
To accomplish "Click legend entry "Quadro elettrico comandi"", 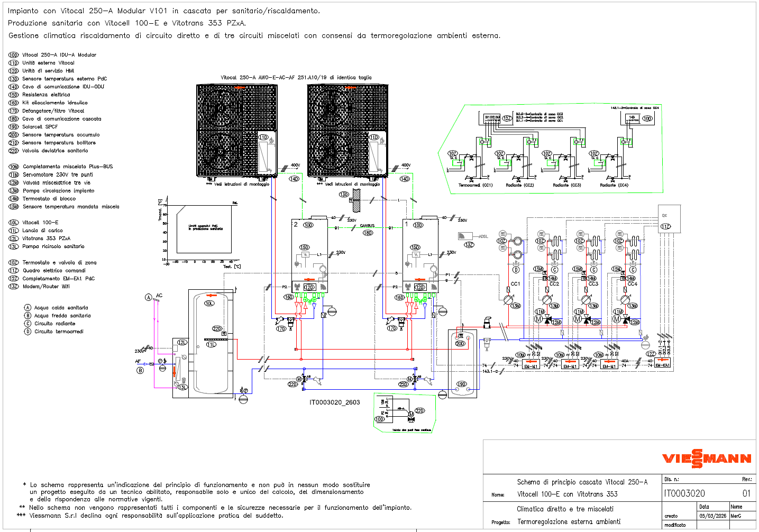I will coord(54,271).
